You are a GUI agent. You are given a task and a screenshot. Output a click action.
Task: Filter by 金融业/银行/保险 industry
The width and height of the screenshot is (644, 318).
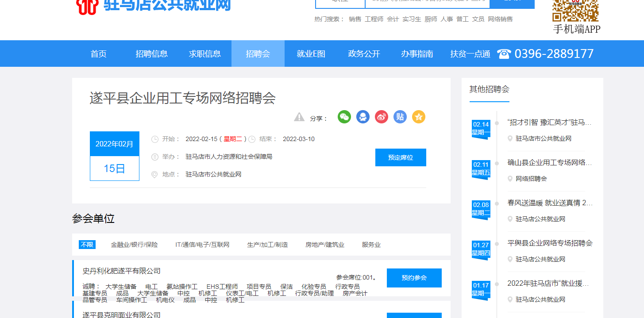[134, 245]
